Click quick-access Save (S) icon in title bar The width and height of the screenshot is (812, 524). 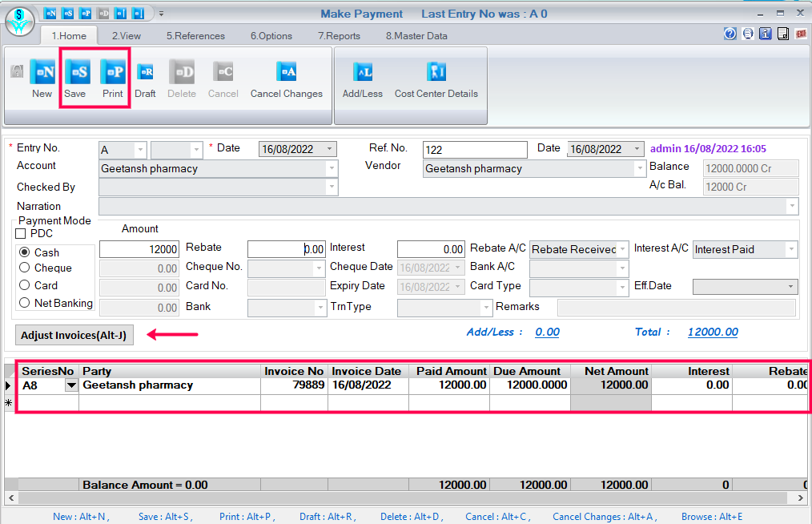click(x=68, y=14)
